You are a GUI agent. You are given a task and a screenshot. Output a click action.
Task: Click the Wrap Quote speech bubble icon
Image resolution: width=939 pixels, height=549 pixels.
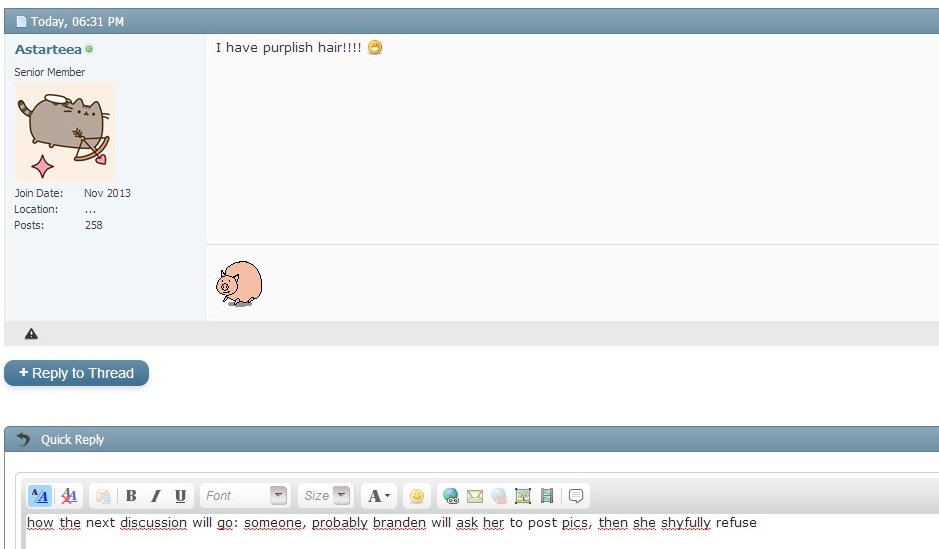pos(576,496)
